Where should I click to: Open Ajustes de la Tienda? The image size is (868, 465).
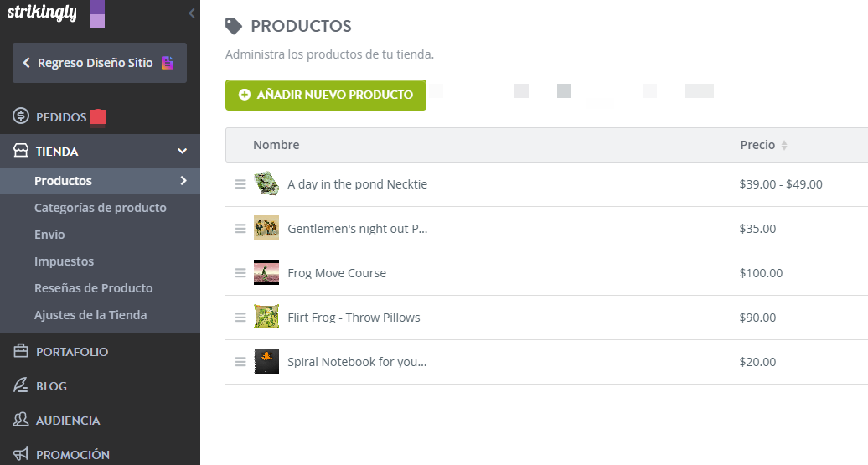pos(90,315)
